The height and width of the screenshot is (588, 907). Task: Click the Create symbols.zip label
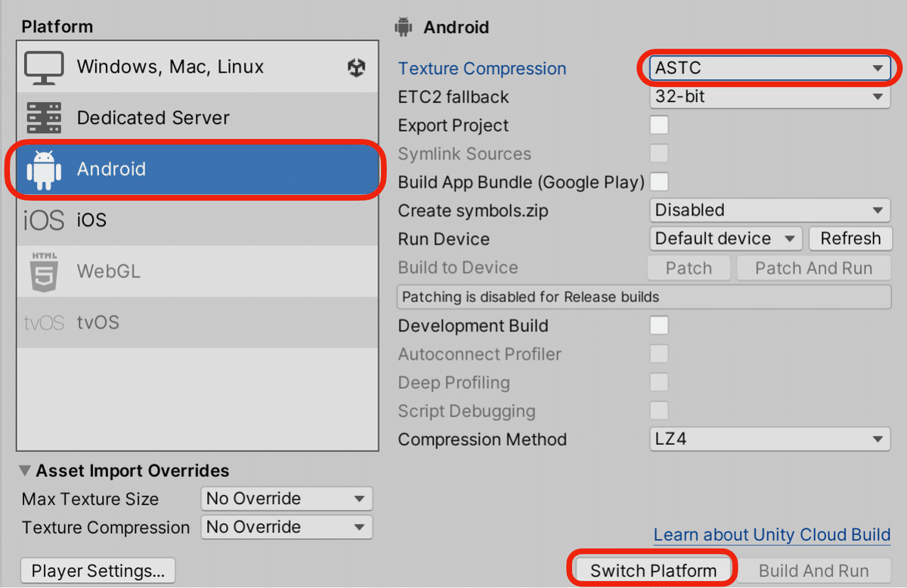tap(473, 211)
